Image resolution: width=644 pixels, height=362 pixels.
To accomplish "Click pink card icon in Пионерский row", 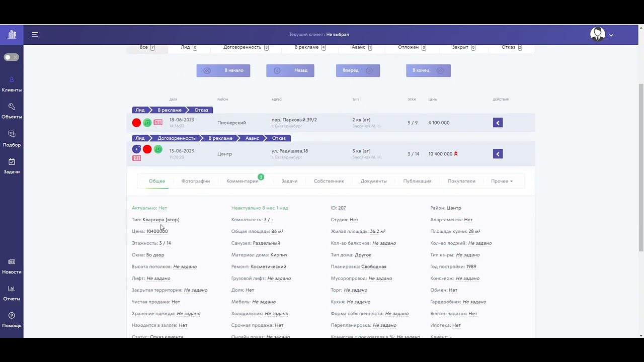I will 158,122.
